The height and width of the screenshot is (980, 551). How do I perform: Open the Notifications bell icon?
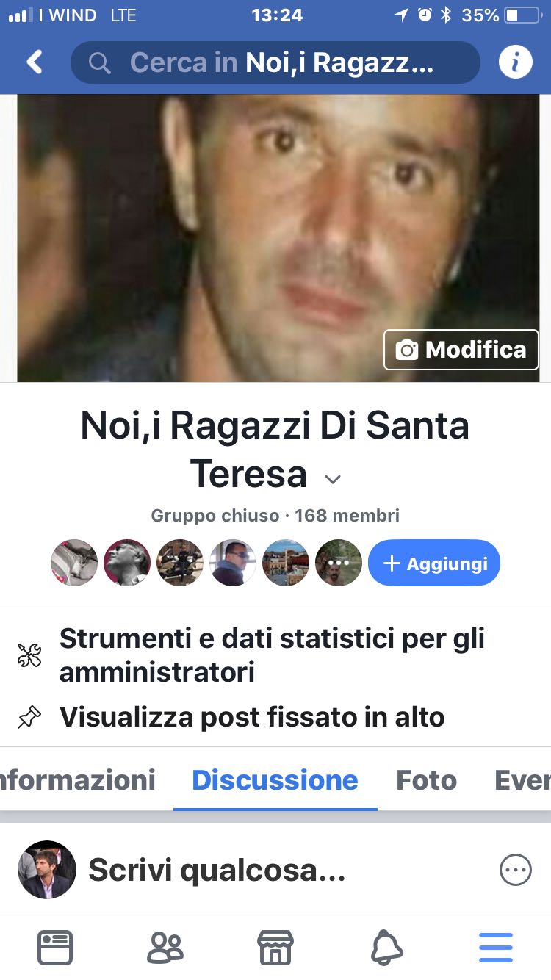[386, 948]
